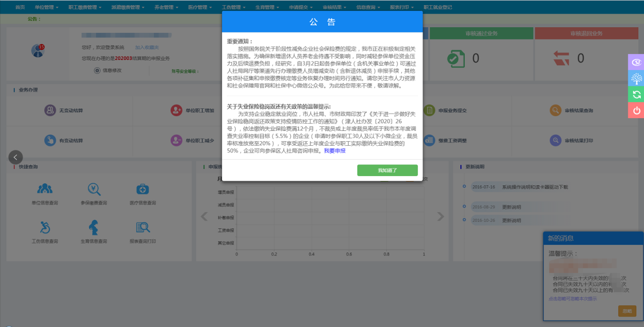Open 有变动结算 icon
The width and height of the screenshot is (644, 327).
pyautogui.click(x=50, y=140)
